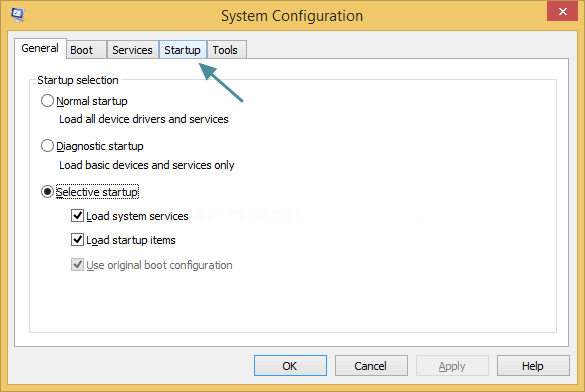Open the Startup tab
The image size is (585, 392).
tap(182, 50)
